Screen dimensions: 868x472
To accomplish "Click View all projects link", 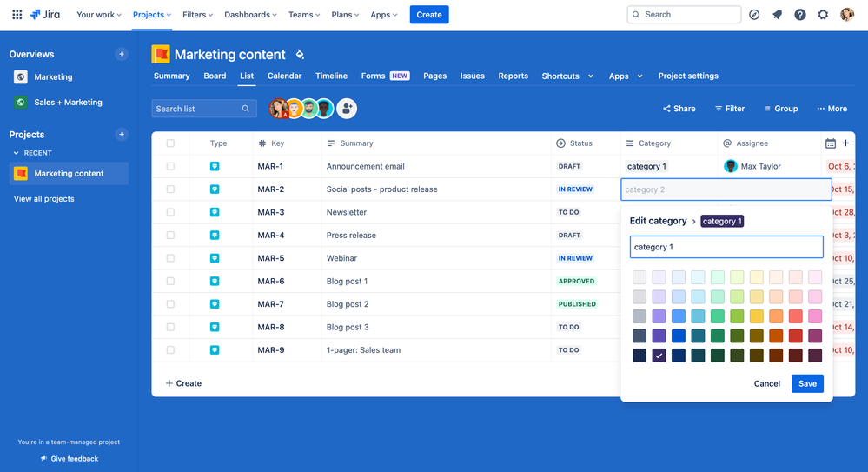I will tap(43, 198).
